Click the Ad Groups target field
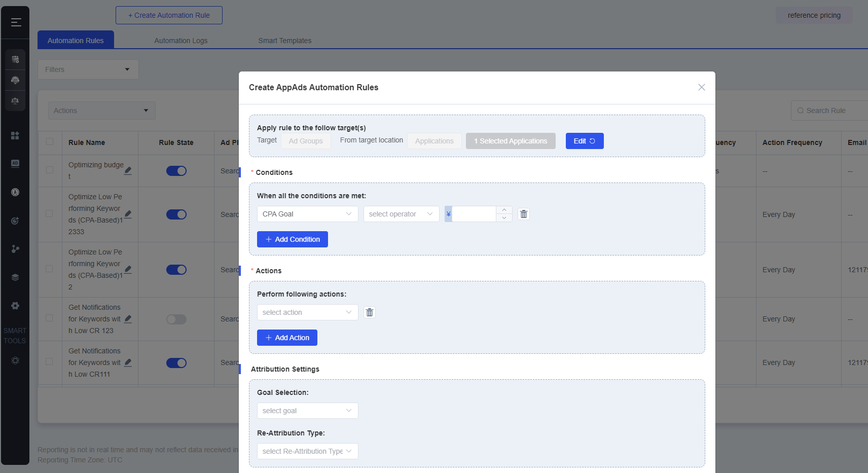868x473 pixels. coord(306,141)
